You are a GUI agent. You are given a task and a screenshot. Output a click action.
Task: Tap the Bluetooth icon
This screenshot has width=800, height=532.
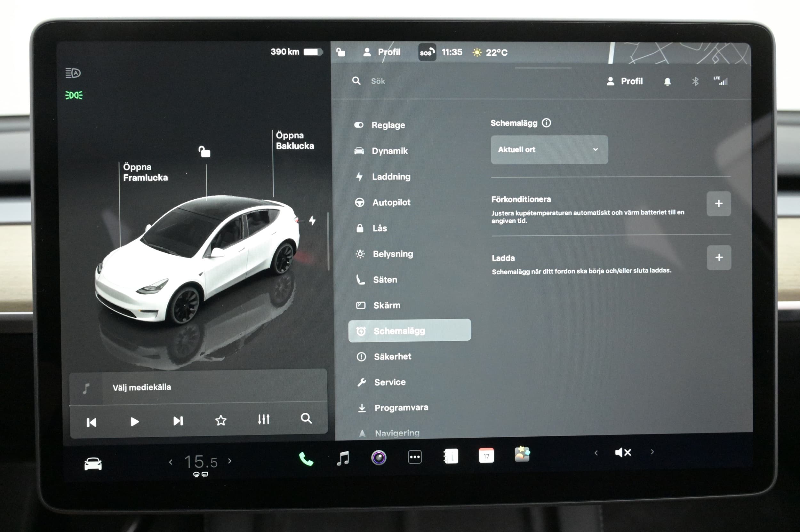point(695,82)
